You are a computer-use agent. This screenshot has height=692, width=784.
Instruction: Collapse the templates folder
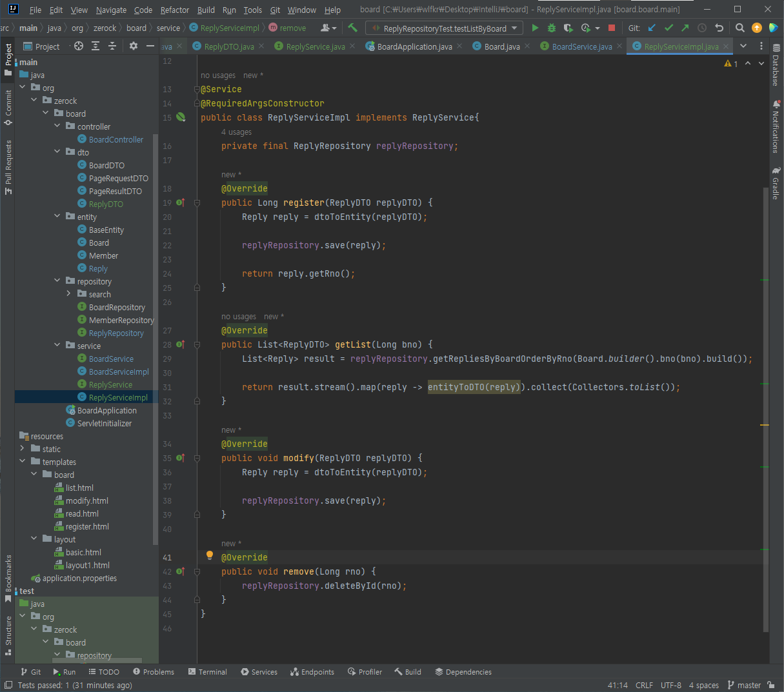click(x=23, y=462)
